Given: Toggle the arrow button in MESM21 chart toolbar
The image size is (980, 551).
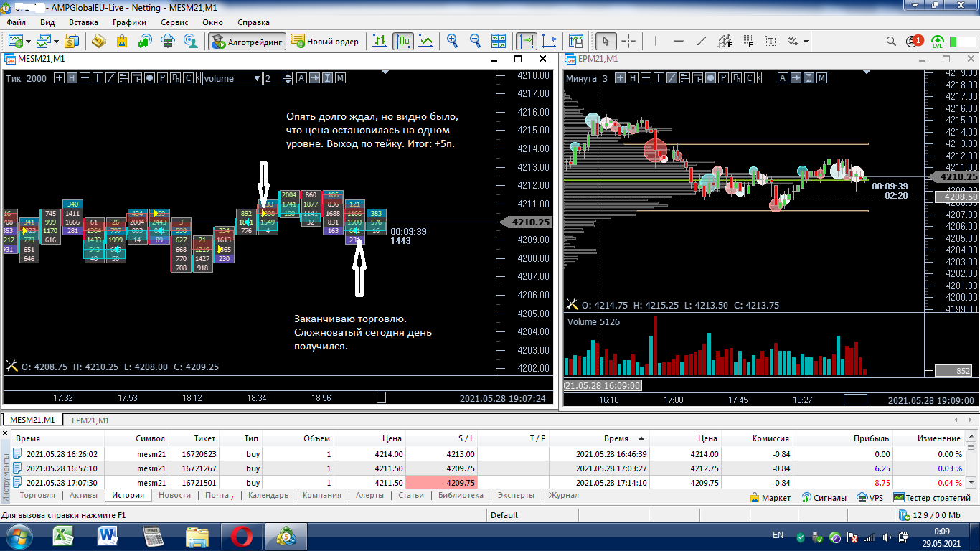Looking at the screenshot, I should tap(314, 78).
